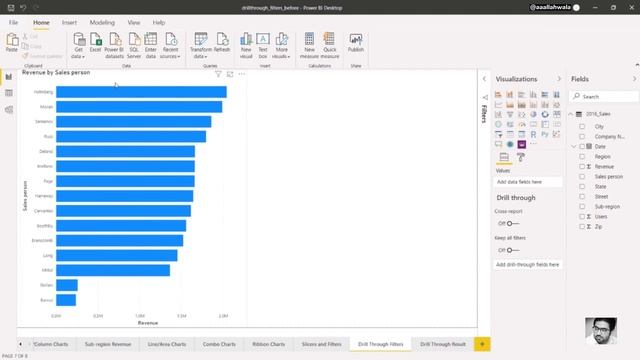Select the Slicer visual
The height and width of the screenshot is (360, 640).
tap(498, 134)
